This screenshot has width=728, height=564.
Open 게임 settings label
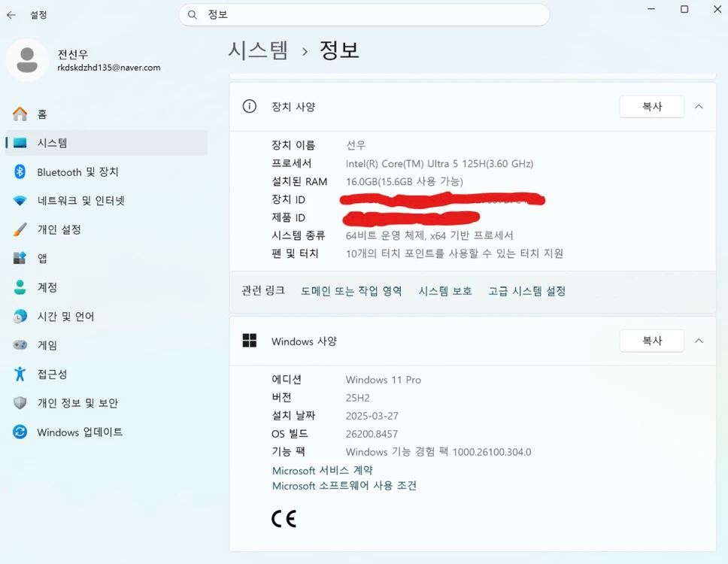coord(47,345)
